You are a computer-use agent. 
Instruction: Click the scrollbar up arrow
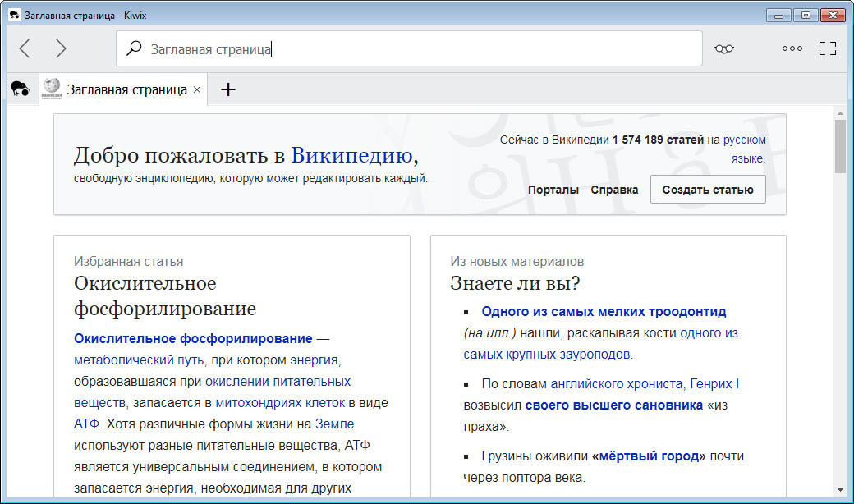(x=840, y=112)
